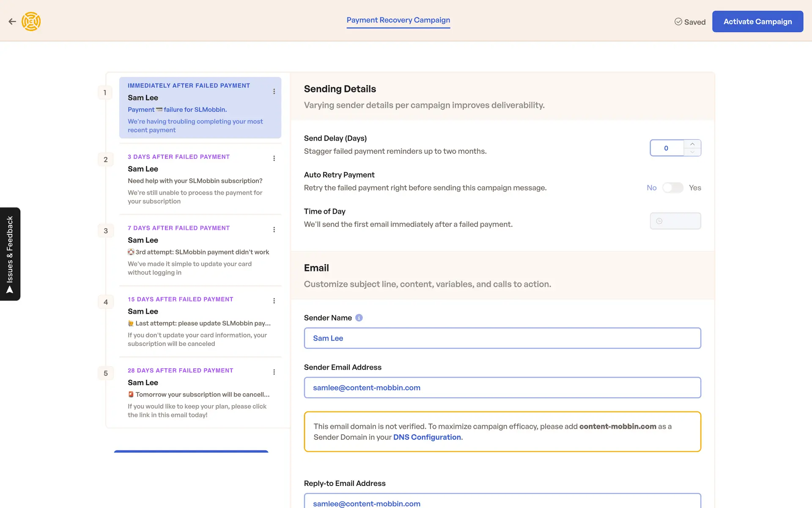This screenshot has width=812, height=508.
Task: Click Payment Recovery Campaign title tab
Action: point(398,20)
